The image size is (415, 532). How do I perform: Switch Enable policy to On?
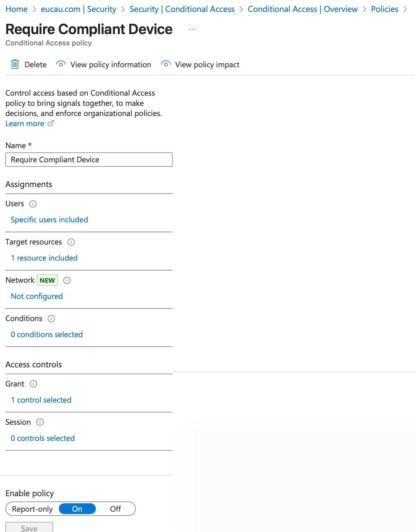point(77,509)
